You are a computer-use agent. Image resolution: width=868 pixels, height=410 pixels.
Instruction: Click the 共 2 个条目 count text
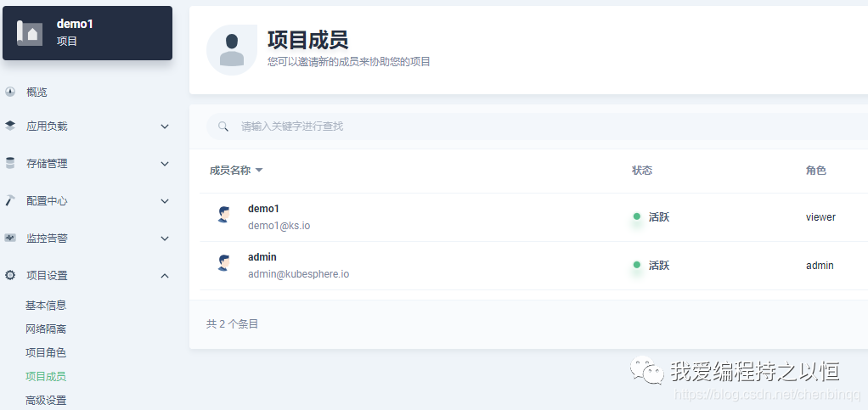click(x=233, y=324)
